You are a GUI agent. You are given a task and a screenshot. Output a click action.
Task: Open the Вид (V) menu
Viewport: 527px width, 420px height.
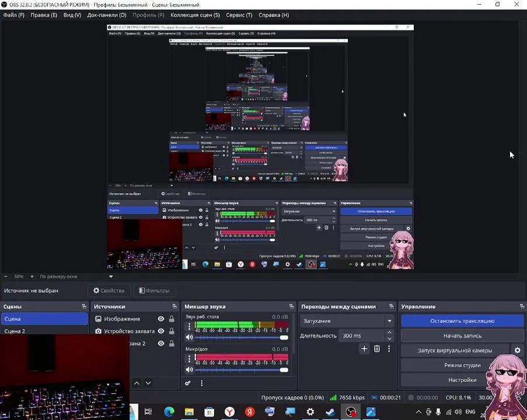[x=72, y=15]
